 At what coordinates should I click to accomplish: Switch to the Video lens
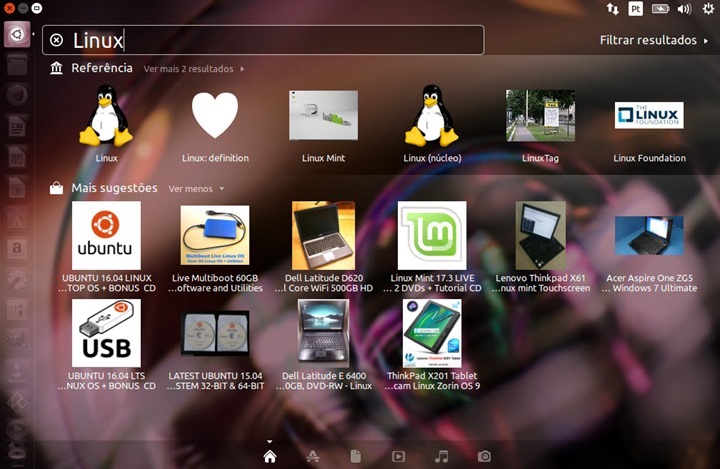click(x=398, y=456)
